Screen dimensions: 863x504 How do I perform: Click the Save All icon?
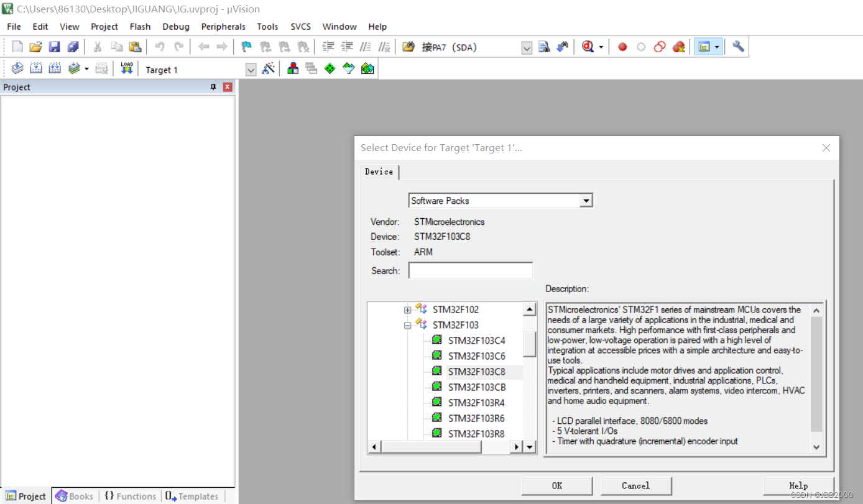pos(73,47)
